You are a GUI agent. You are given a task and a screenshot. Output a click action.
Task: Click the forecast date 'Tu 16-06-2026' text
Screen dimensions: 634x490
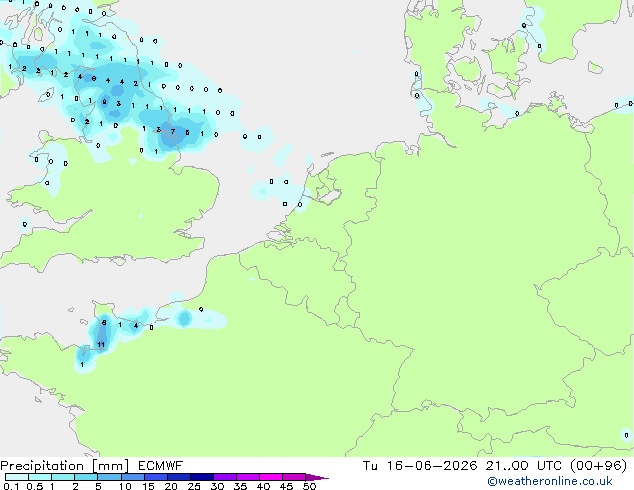pyautogui.click(x=420, y=466)
